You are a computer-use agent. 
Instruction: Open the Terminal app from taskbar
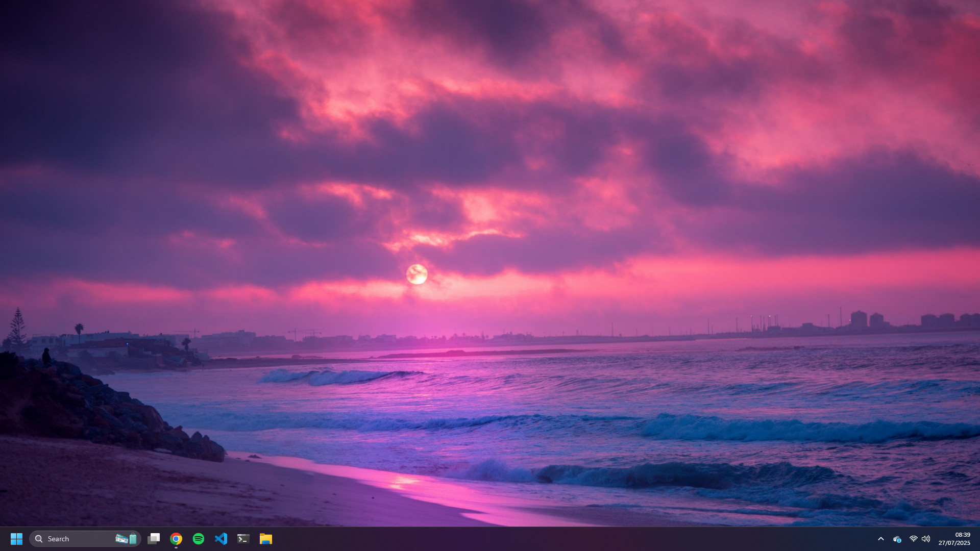(243, 539)
